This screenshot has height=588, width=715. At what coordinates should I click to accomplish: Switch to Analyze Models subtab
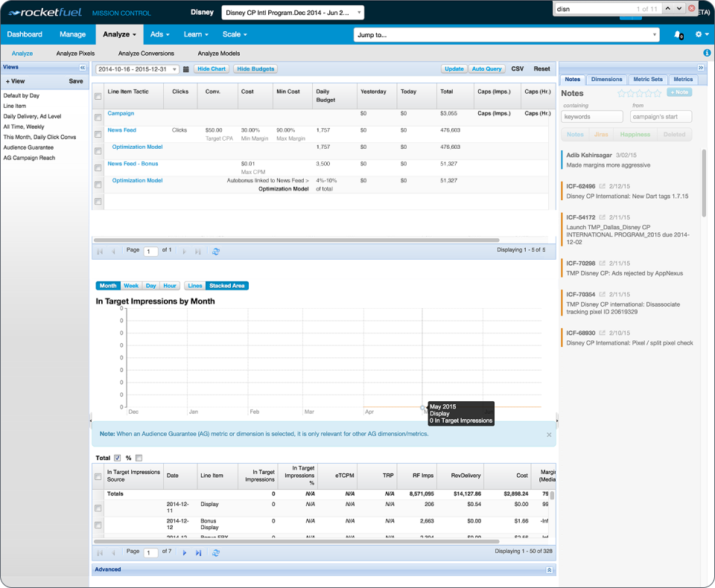(x=219, y=54)
